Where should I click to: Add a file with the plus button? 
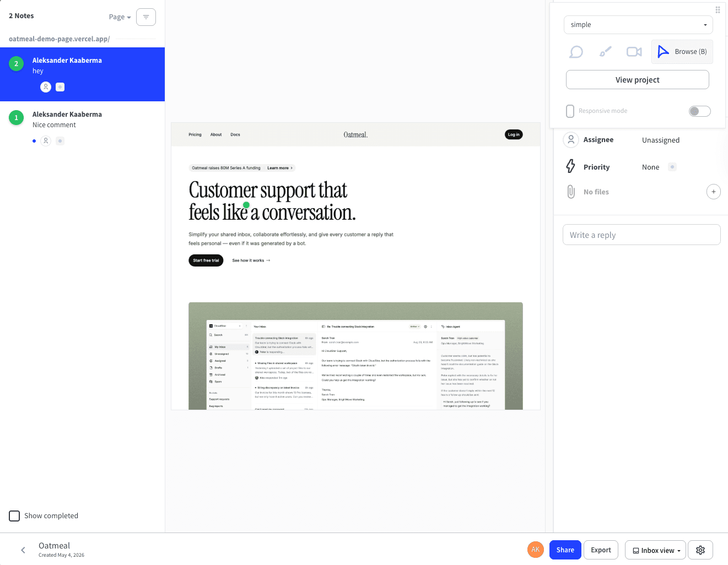[x=713, y=192]
